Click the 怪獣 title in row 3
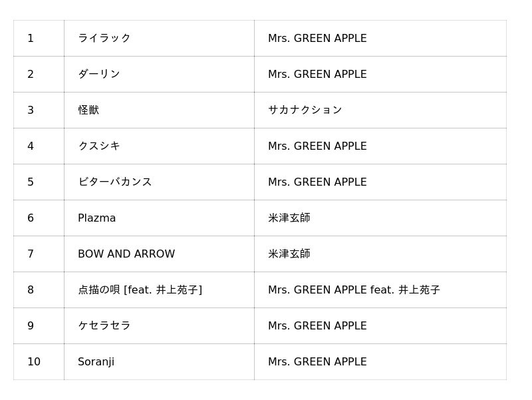 click(x=88, y=110)
